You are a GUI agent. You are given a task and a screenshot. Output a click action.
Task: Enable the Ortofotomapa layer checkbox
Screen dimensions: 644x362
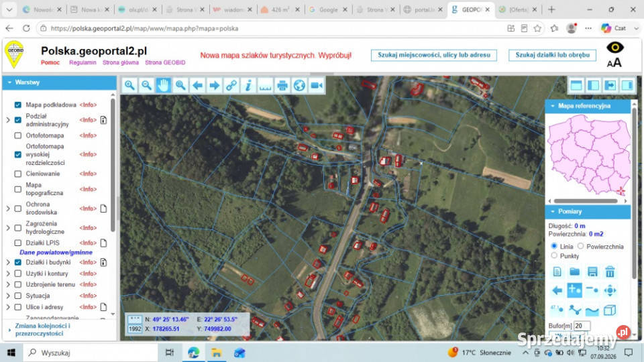click(17, 135)
